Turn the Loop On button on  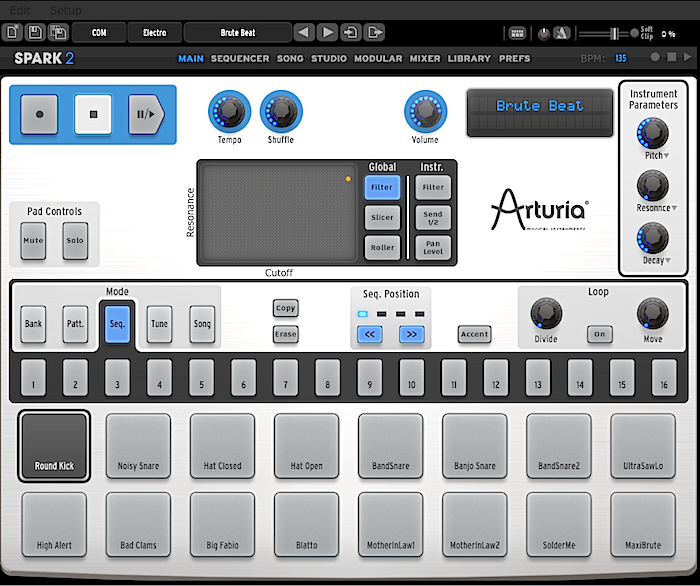(600, 334)
